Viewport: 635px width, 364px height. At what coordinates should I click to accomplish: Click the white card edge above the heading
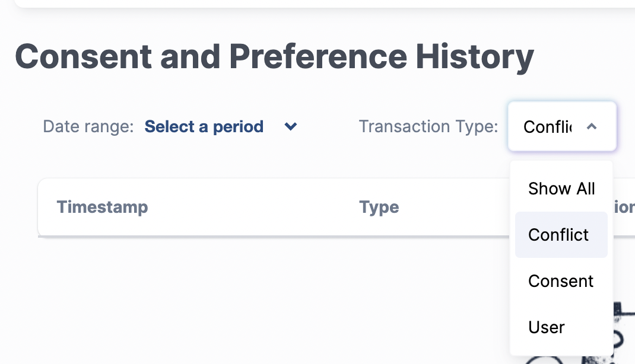pos(320,4)
